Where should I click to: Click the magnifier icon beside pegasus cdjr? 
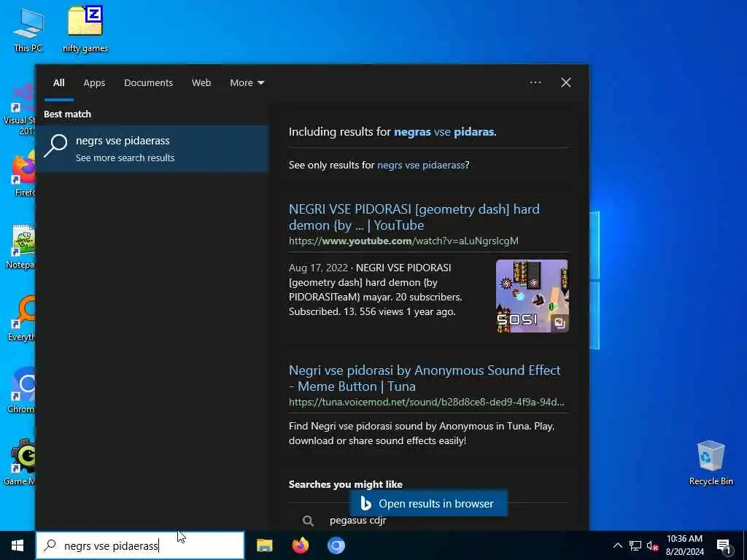pos(309,521)
